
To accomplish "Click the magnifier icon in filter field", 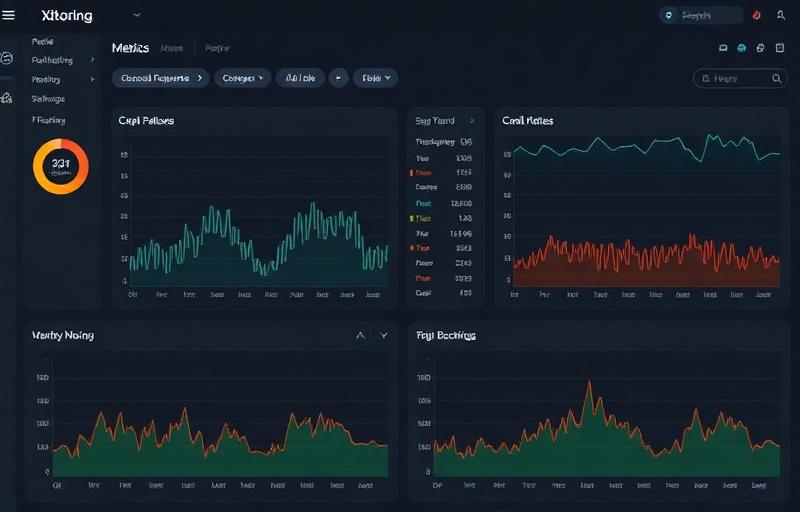I will 778,78.
